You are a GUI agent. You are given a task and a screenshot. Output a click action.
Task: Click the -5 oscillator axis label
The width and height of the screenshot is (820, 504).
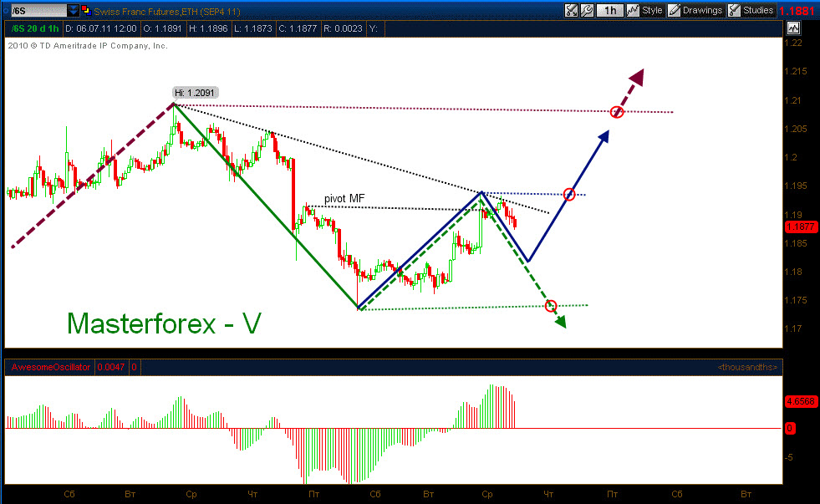(x=788, y=457)
